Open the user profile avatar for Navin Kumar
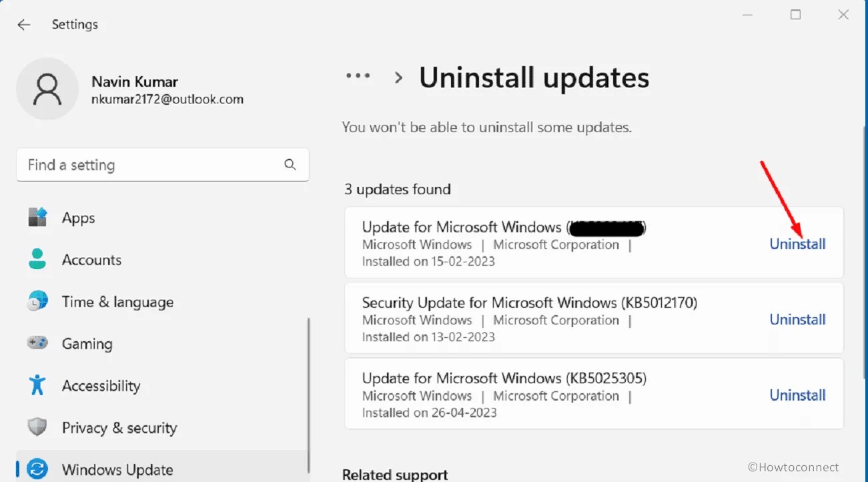The image size is (868, 482). click(47, 89)
